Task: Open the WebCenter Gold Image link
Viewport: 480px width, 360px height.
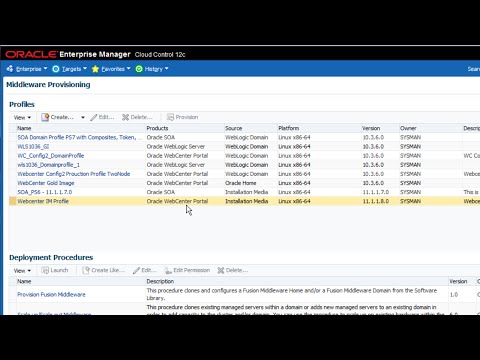Action: [x=46, y=183]
